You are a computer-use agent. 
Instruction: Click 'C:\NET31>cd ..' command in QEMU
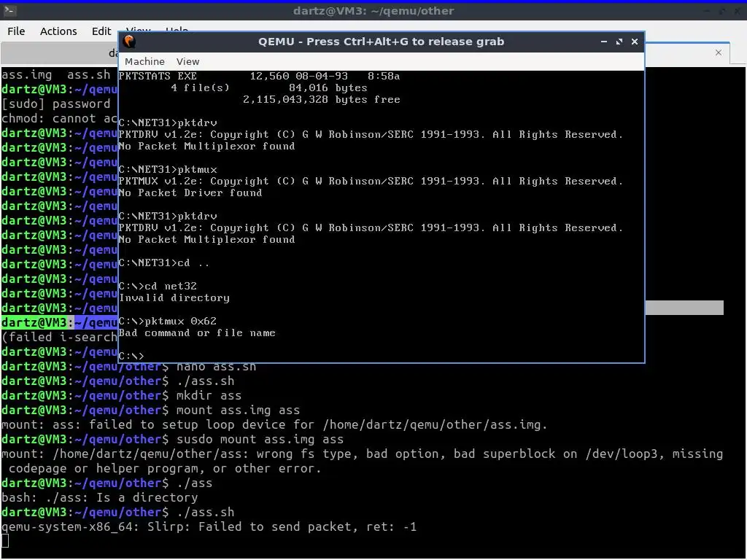pyautogui.click(x=164, y=262)
